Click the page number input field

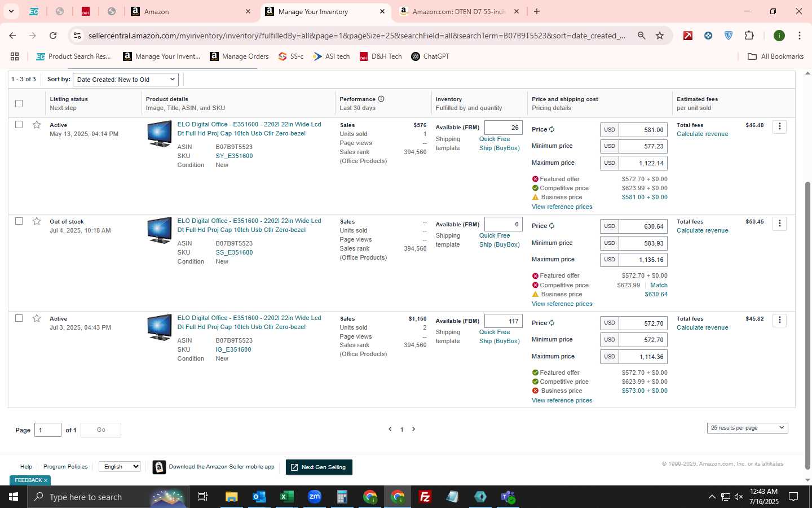tap(48, 430)
